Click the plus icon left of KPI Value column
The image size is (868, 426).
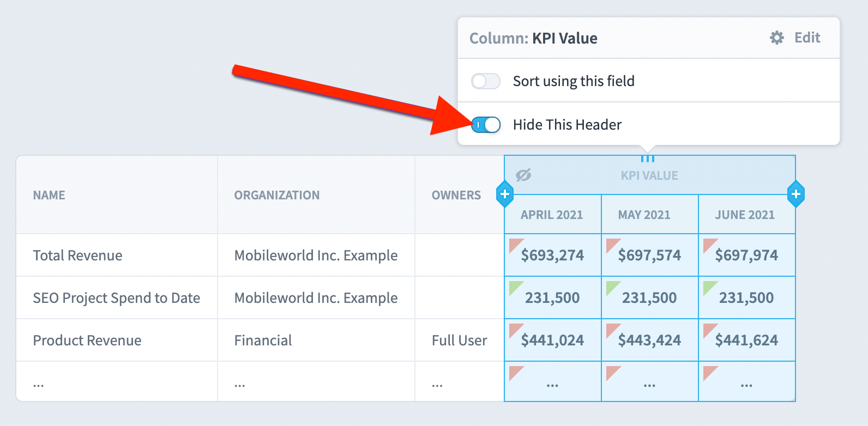505,194
